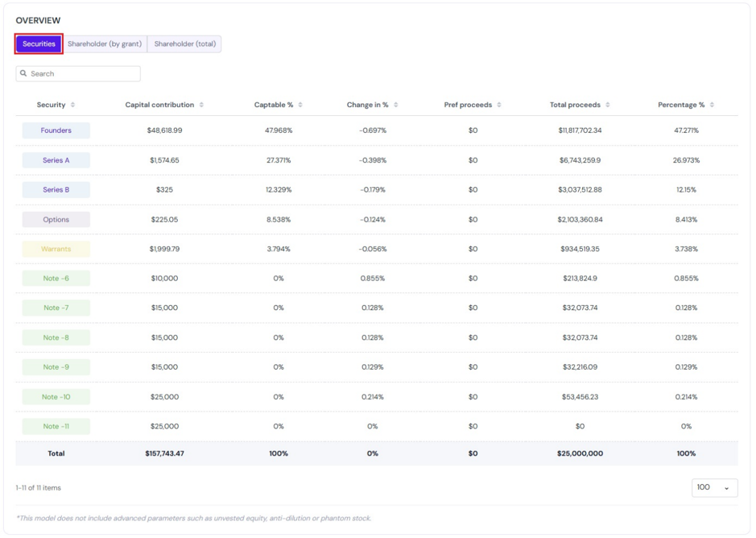Choose the Note -9 security tag
The width and height of the screenshot is (756, 538).
click(x=56, y=367)
